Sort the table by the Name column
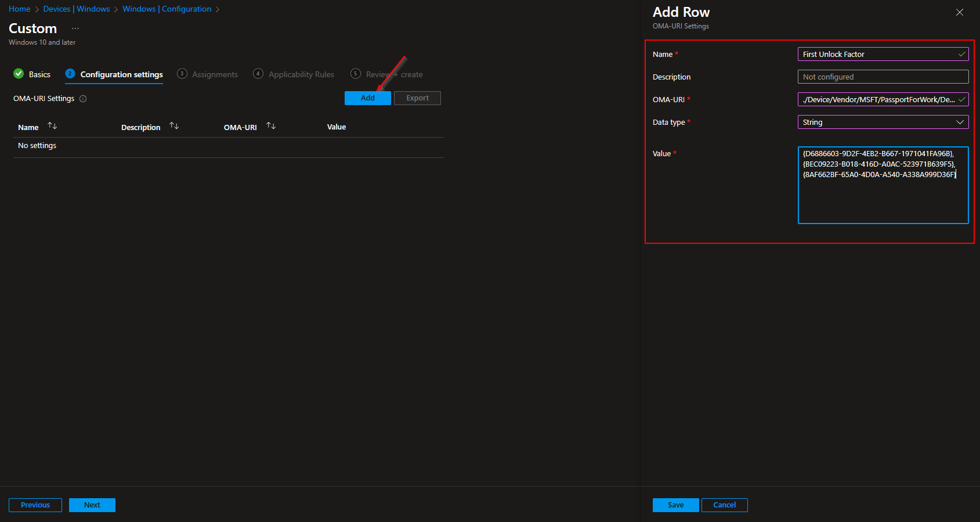980x522 pixels. (52, 126)
